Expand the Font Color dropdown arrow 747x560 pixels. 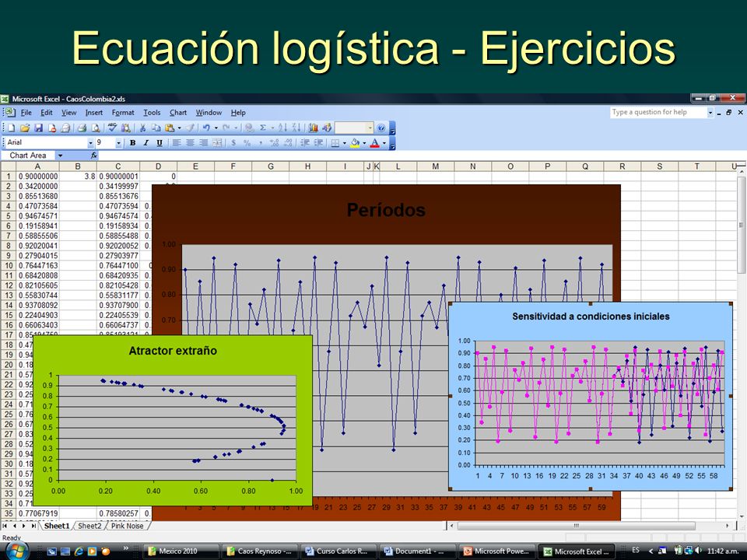click(x=384, y=142)
